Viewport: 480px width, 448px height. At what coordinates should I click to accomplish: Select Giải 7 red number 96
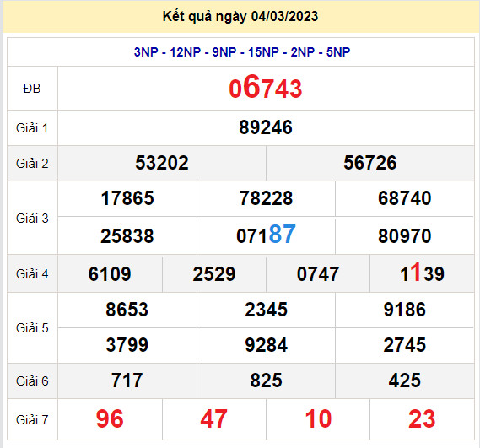(110, 419)
